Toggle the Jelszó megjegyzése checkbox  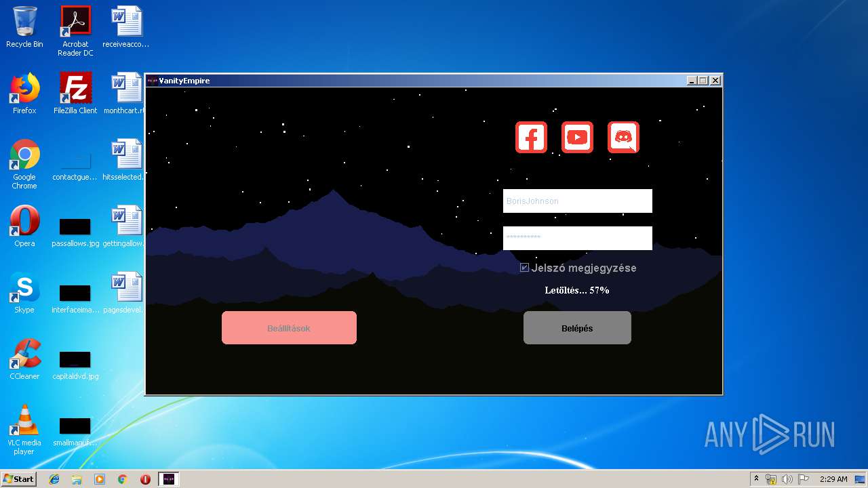524,268
